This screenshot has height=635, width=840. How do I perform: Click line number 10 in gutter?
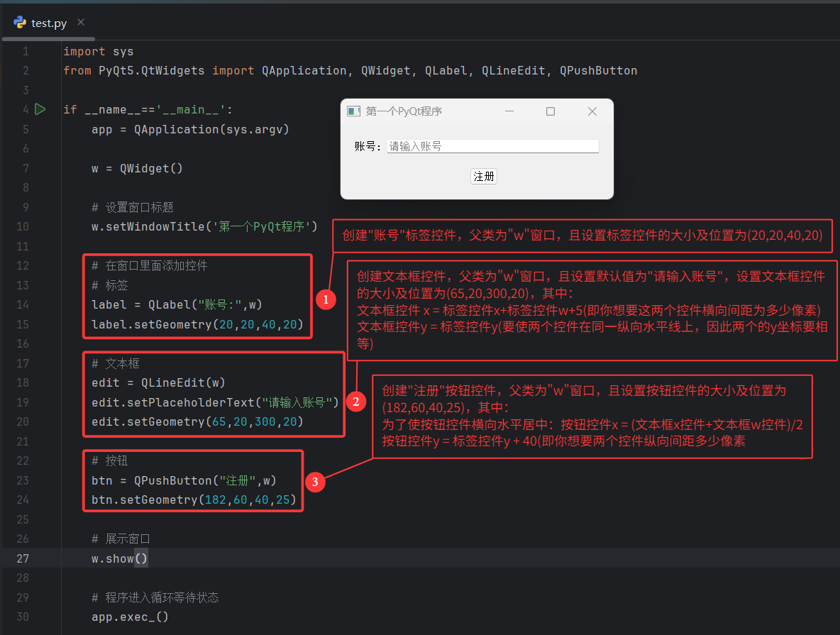(23, 226)
